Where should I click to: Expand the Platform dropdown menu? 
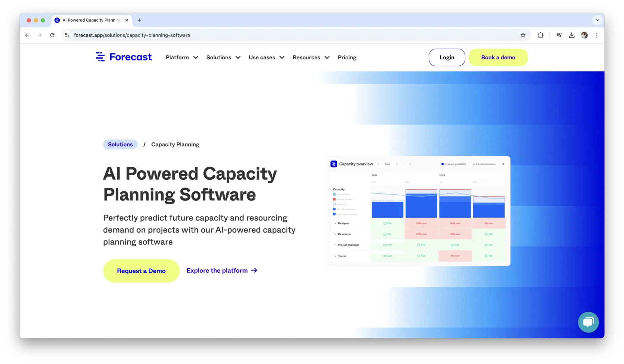(x=181, y=58)
